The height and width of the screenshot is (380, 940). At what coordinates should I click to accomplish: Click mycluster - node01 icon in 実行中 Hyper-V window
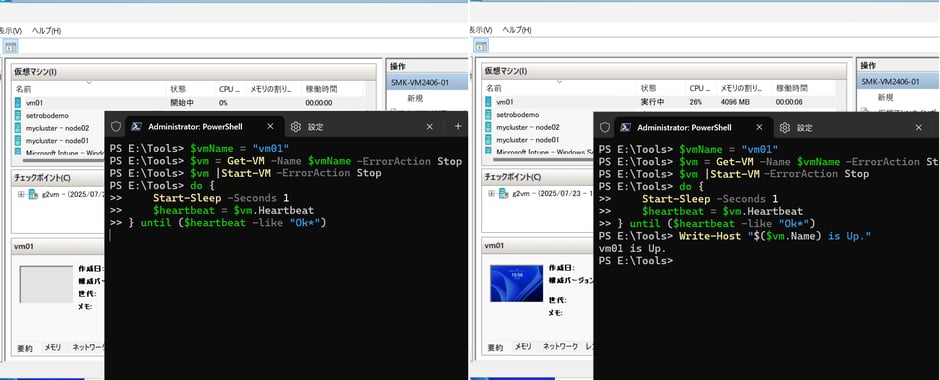pos(489,140)
